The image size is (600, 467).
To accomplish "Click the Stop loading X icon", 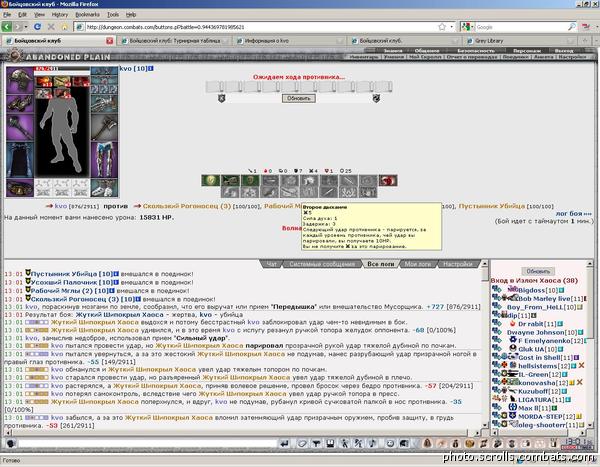I will pyautogui.click(x=51, y=27).
